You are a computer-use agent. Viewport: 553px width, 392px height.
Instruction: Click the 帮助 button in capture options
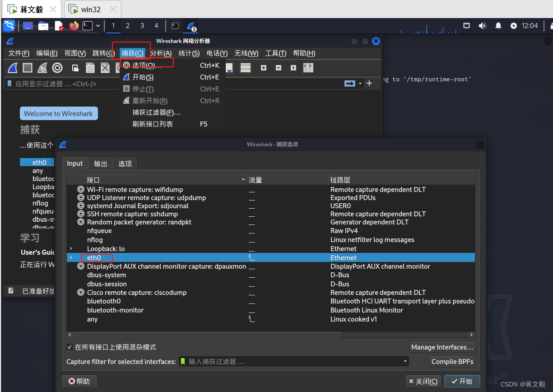pos(79,381)
